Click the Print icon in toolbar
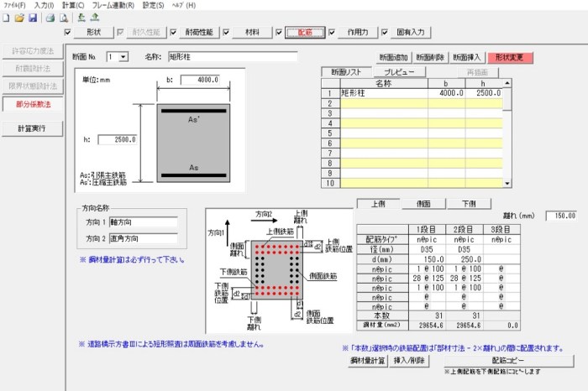This screenshot has width=588, height=391. pyautogui.click(x=50, y=18)
